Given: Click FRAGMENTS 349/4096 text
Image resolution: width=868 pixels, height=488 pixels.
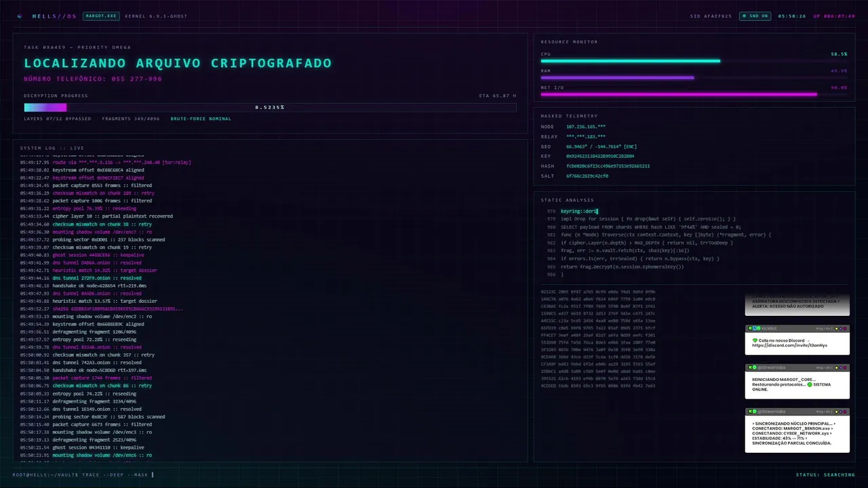Looking at the screenshot, I should tap(131, 119).
